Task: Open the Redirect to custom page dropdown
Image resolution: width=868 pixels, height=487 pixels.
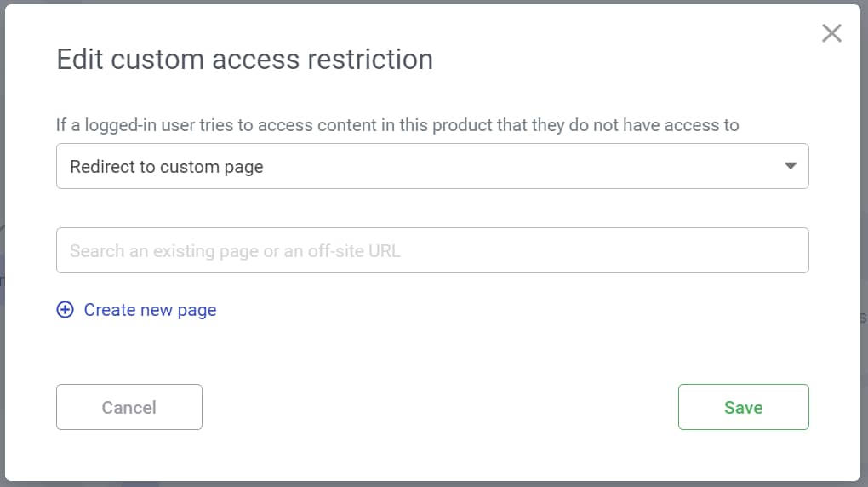Action: click(431, 166)
